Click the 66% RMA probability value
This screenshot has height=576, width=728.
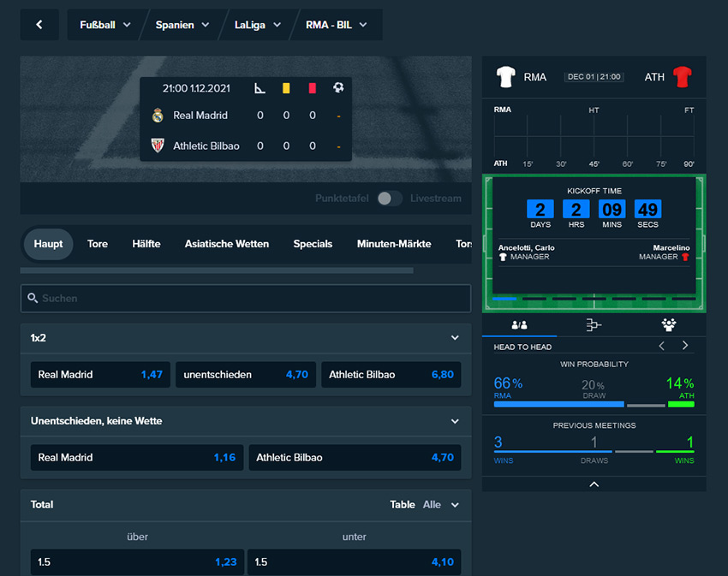pyautogui.click(x=508, y=383)
